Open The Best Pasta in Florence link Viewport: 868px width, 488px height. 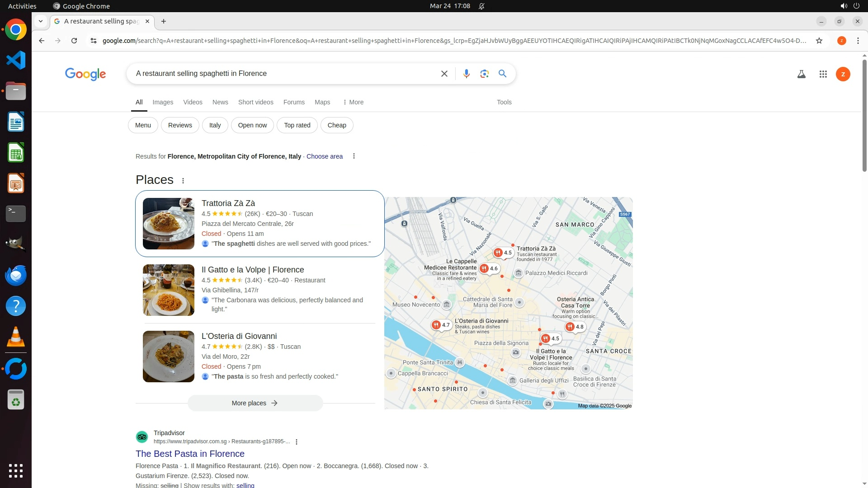click(x=190, y=454)
